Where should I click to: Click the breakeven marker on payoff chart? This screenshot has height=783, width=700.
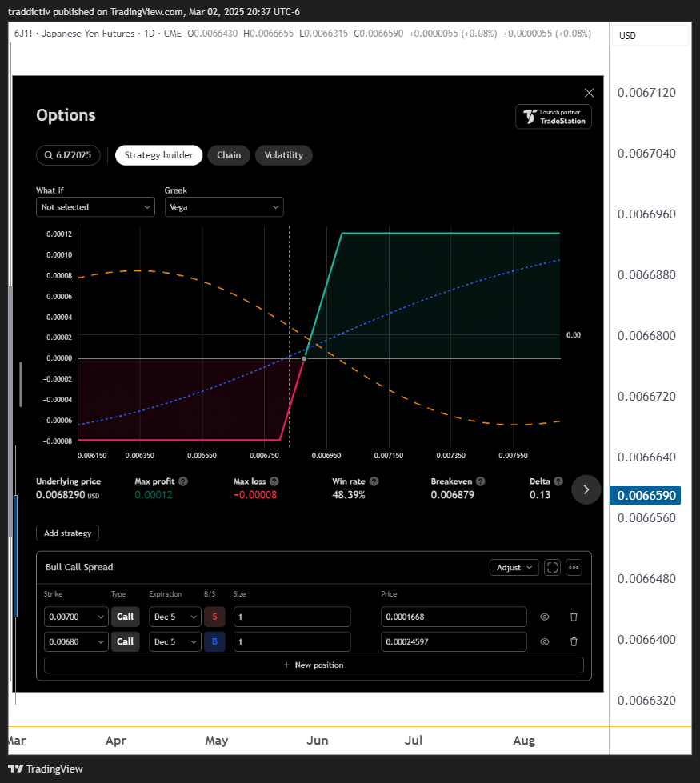304,358
